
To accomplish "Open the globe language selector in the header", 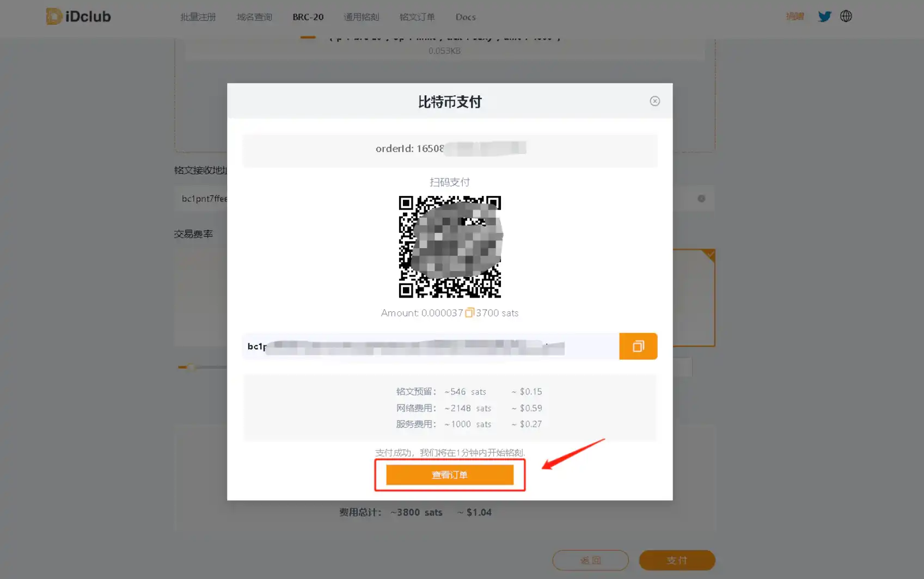I will [846, 16].
